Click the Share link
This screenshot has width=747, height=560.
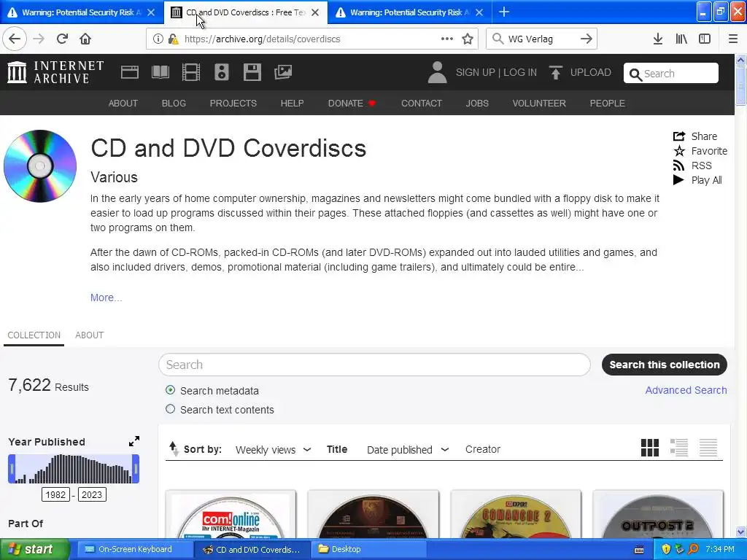point(695,136)
